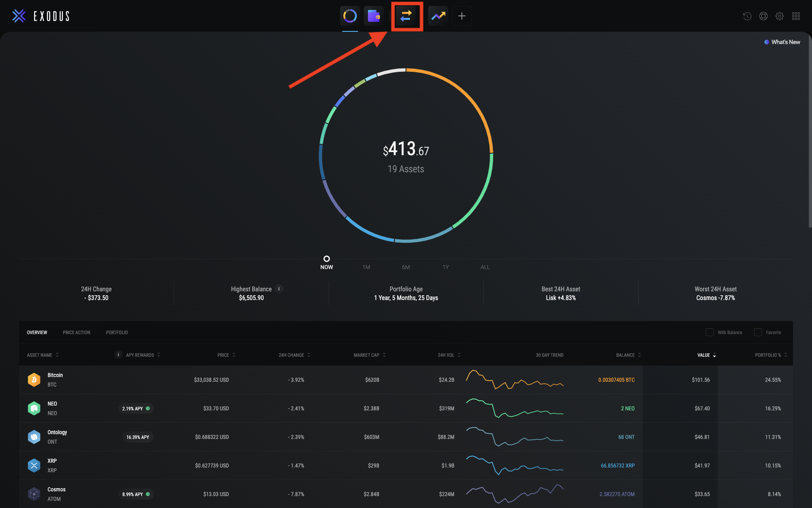Click the NEO 30 day trend chart
812x508 pixels.
(x=515, y=408)
